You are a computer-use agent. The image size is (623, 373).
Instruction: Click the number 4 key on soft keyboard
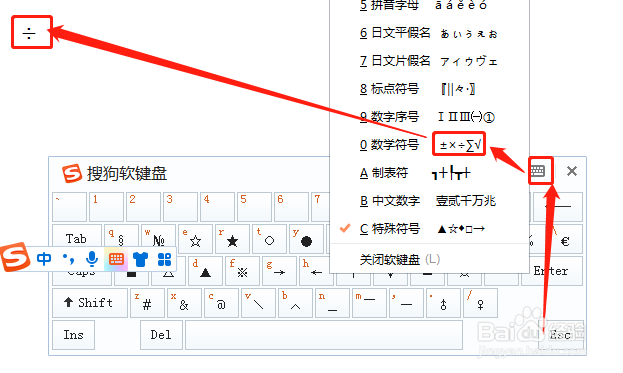click(x=217, y=207)
